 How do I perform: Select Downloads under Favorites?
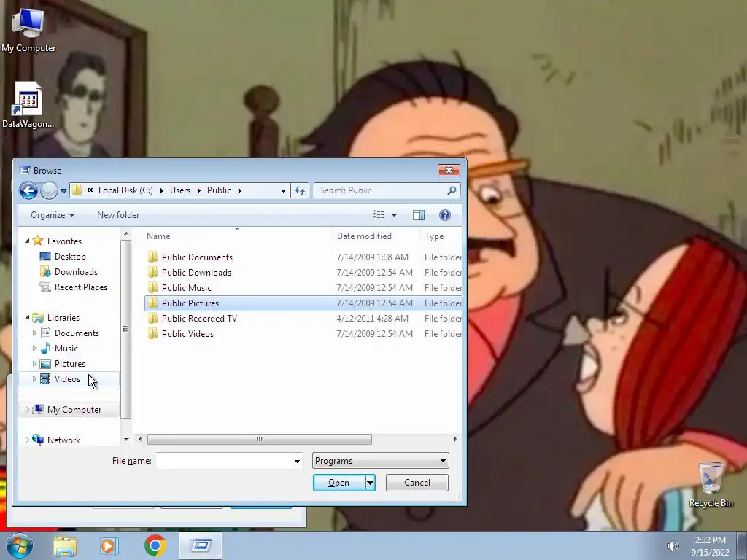(76, 272)
